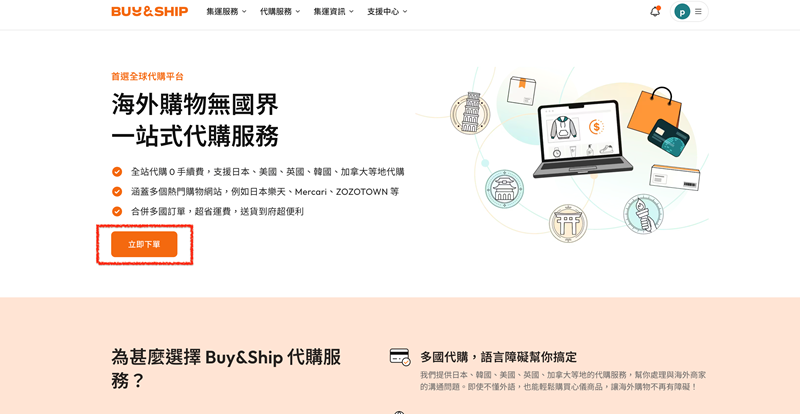
Task: Open the hamburger menu next to the avatar
Action: 698,11
